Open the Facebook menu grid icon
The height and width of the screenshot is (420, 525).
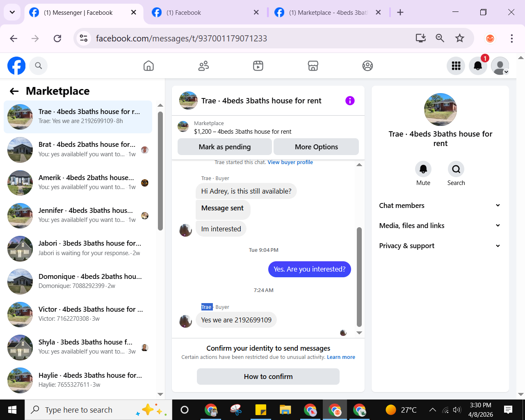click(x=456, y=66)
